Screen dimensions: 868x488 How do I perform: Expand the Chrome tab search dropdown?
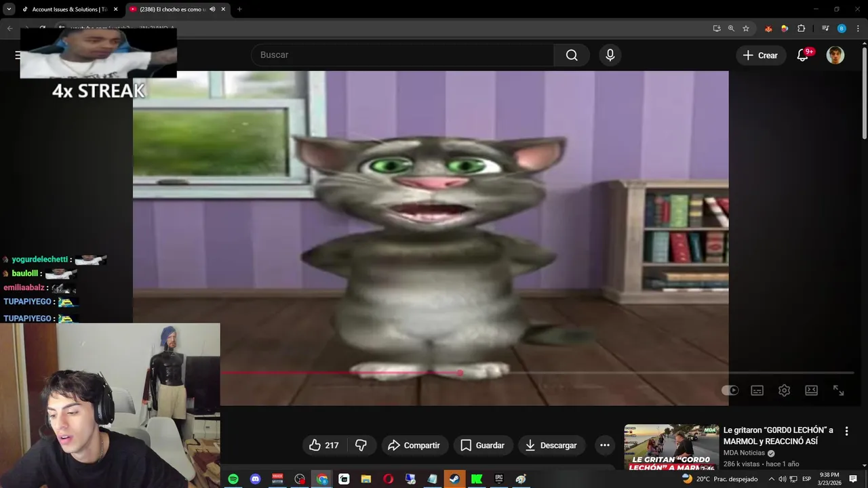pyautogui.click(x=9, y=9)
